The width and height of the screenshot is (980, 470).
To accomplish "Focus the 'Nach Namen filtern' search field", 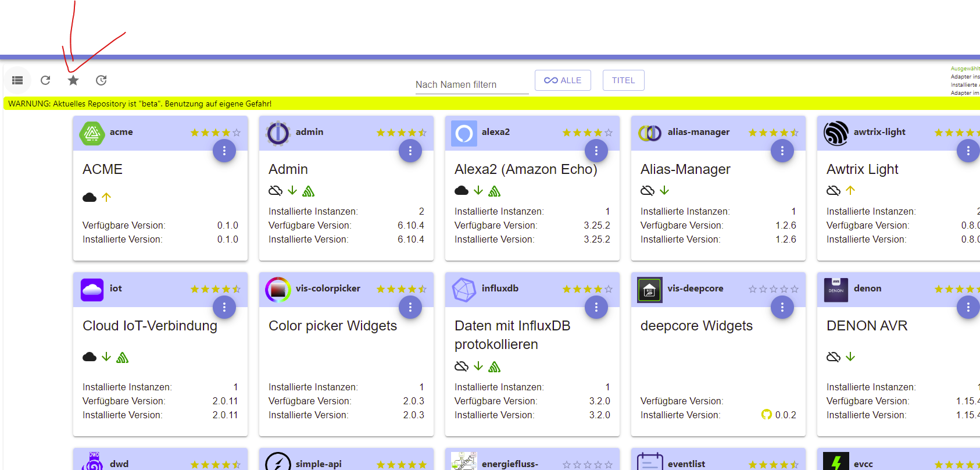I will pyautogui.click(x=472, y=84).
